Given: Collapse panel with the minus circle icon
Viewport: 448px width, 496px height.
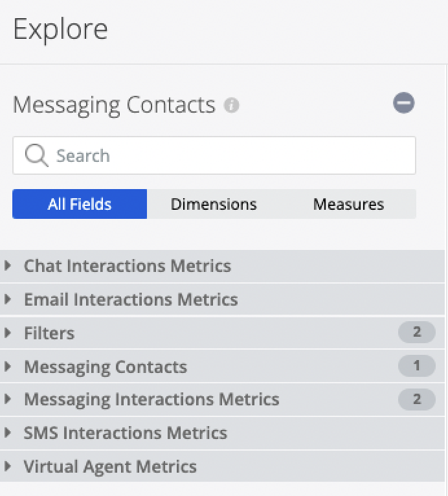Looking at the screenshot, I should 404,103.
